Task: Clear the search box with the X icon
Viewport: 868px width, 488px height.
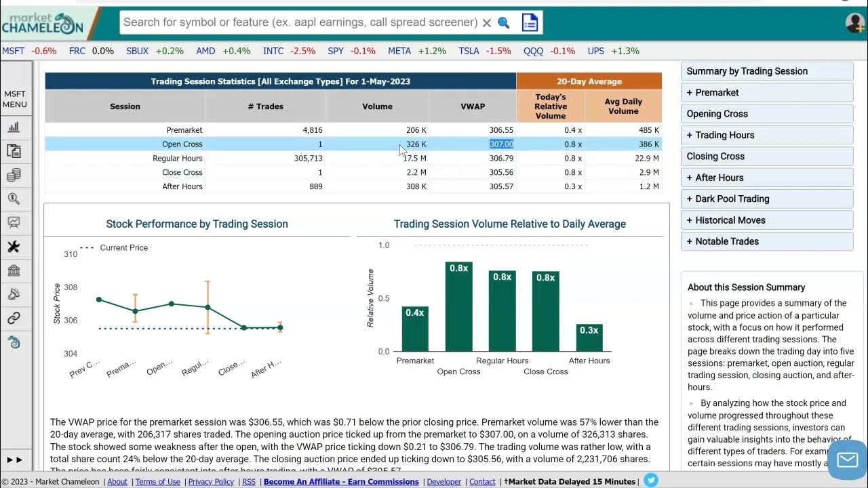Action: click(486, 23)
